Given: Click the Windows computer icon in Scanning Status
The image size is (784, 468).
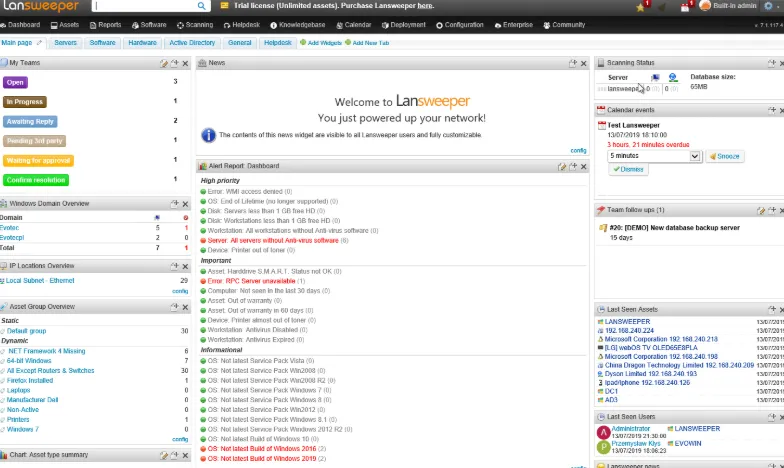Looking at the screenshot, I should (655, 78).
